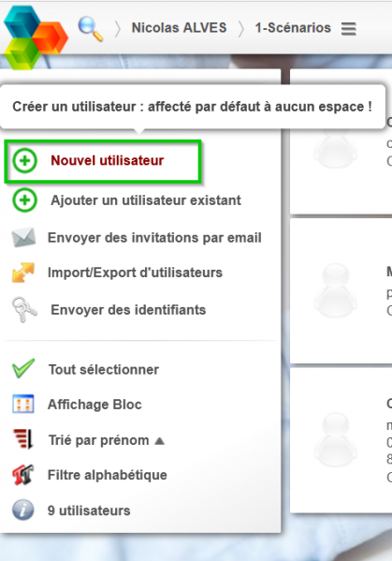
Task: Open the hamburger menu next to 1-Scénarios
Action: coord(348,29)
